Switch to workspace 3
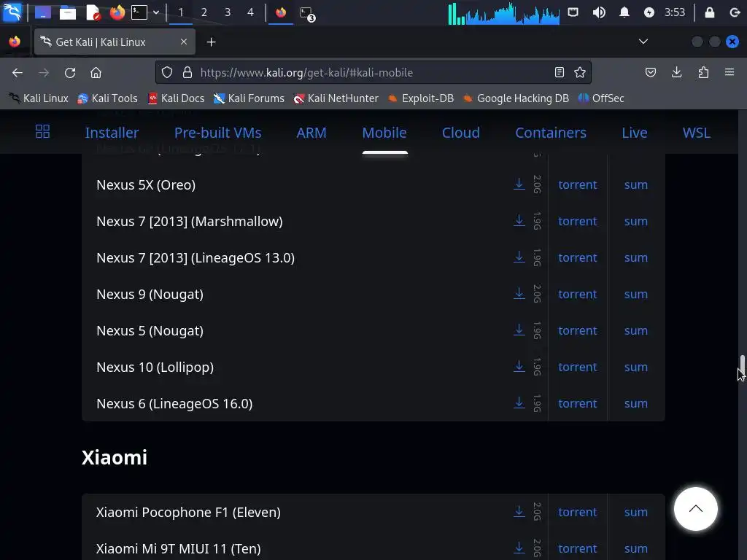Image resolution: width=747 pixels, height=560 pixels. [228, 12]
